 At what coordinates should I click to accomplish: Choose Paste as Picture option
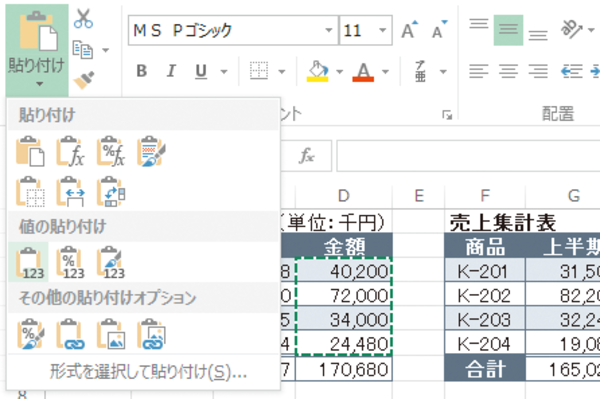[111, 334]
